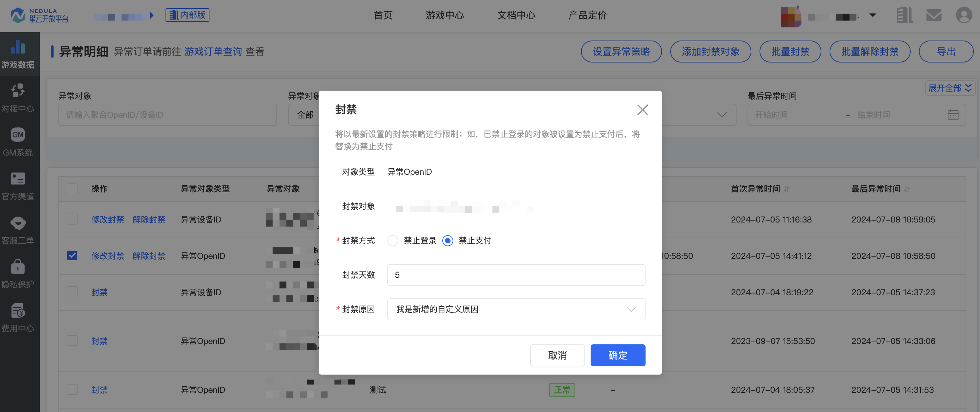Click the 设置异常策略 button
980x412 pixels.
[x=621, y=51]
